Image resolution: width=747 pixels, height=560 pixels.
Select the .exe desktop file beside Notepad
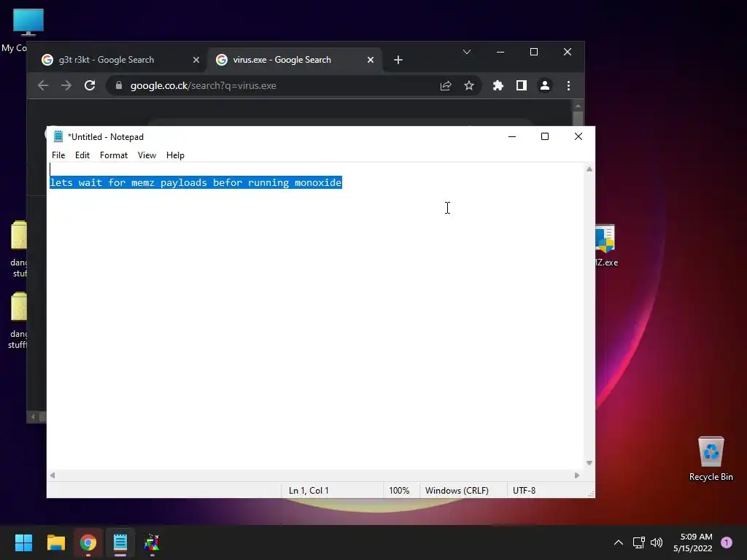point(606,246)
